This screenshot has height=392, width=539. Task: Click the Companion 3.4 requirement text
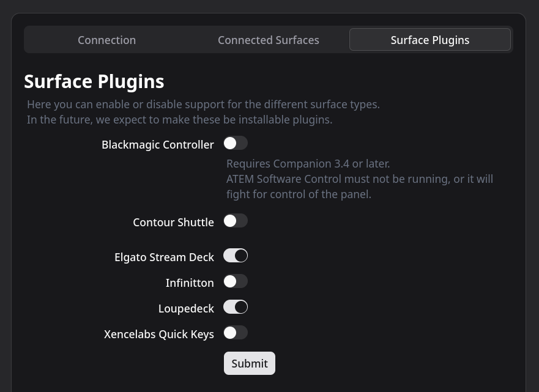[x=308, y=163]
